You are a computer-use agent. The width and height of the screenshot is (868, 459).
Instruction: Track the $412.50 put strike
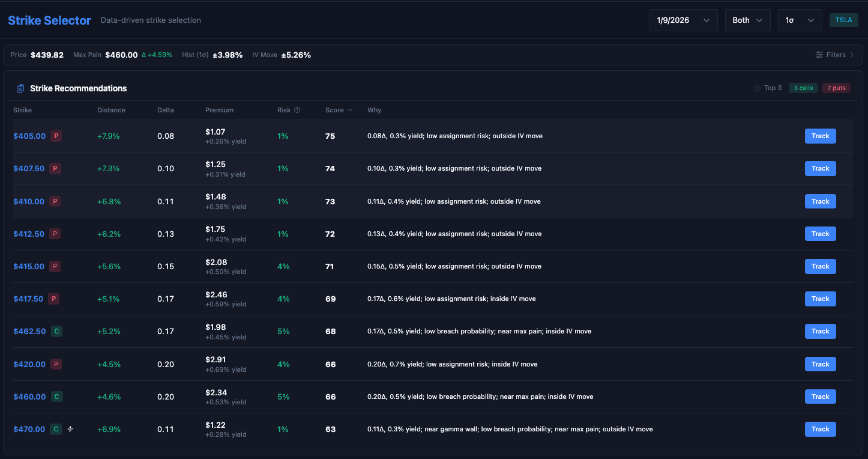820,234
